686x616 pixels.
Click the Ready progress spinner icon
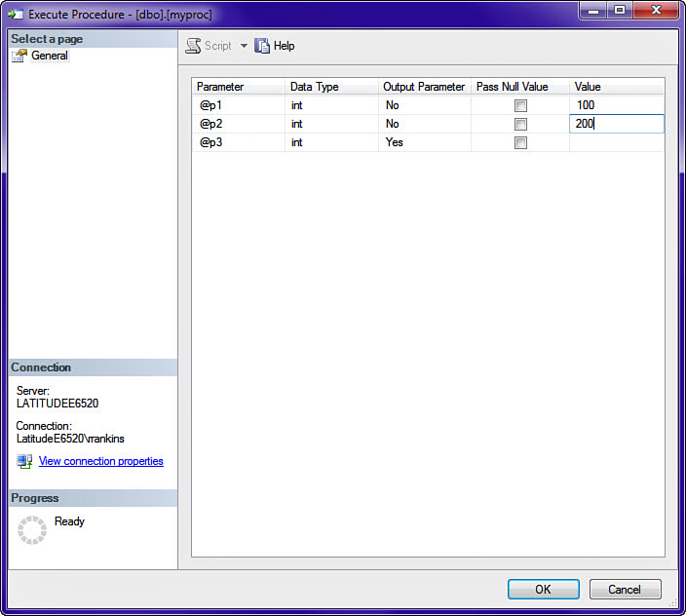tap(32, 529)
